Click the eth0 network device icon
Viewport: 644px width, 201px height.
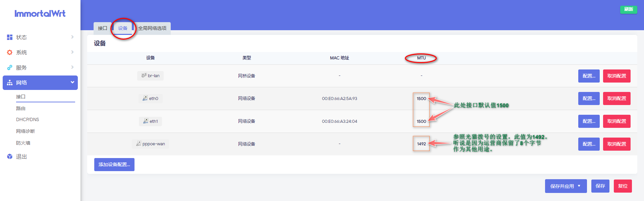[x=145, y=98]
